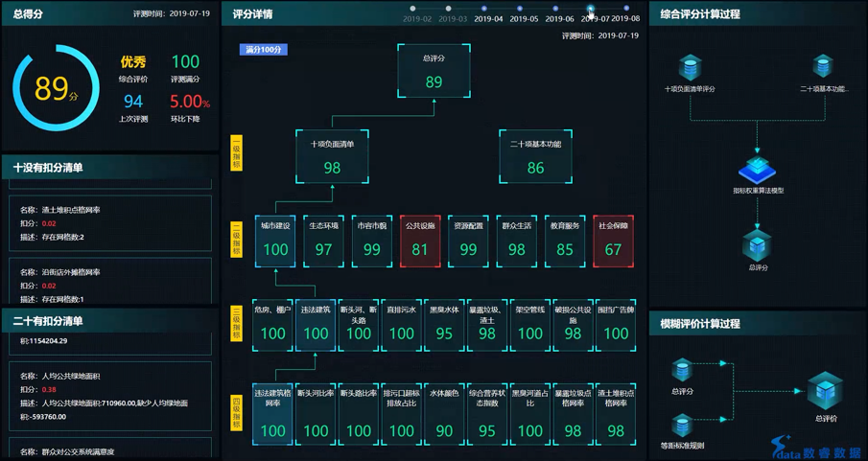Image resolution: width=868 pixels, height=461 pixels.
Task: Select the 暴露垃圾点格网率 98 card
Action: tap(573, 414)
